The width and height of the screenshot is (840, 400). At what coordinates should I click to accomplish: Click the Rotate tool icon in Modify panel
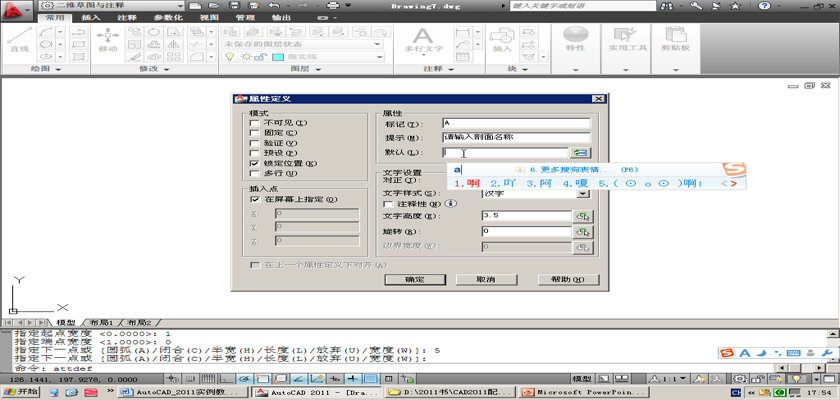pyautogui.click(x=153, y=32)
